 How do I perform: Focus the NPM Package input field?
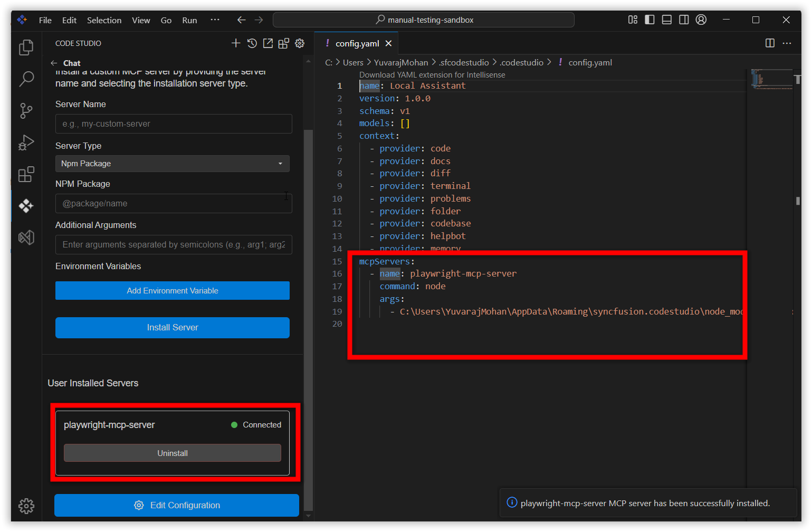[x=174, y=203]
